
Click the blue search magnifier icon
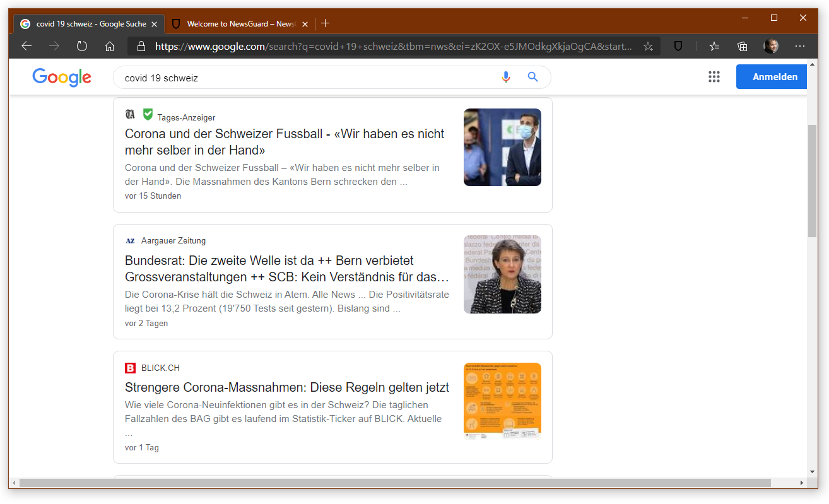[533, 77]
